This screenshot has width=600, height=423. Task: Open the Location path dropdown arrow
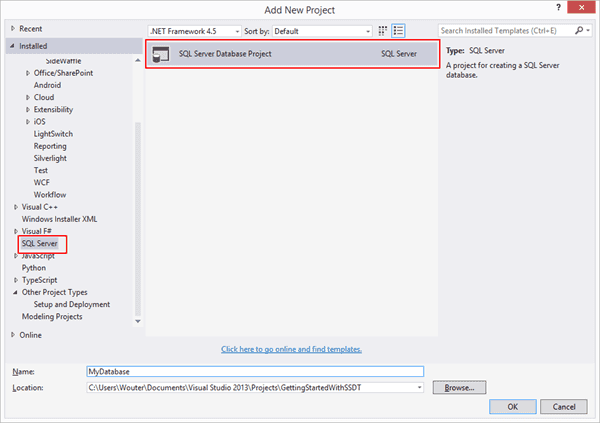coord(419,387)
